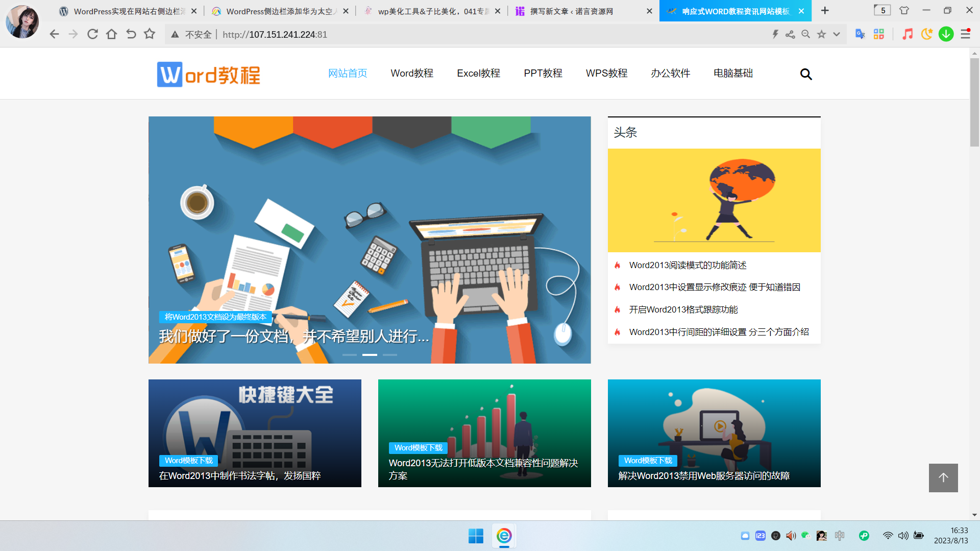Switch to WordPress侧边栏添加华为太空人 tab

[280, 11]
